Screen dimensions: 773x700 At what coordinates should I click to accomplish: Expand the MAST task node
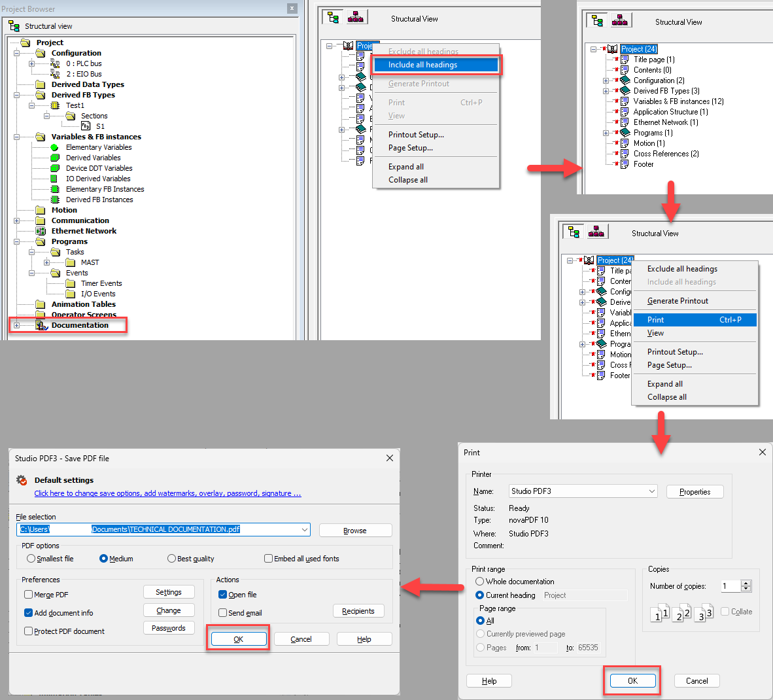coord(46,262)
